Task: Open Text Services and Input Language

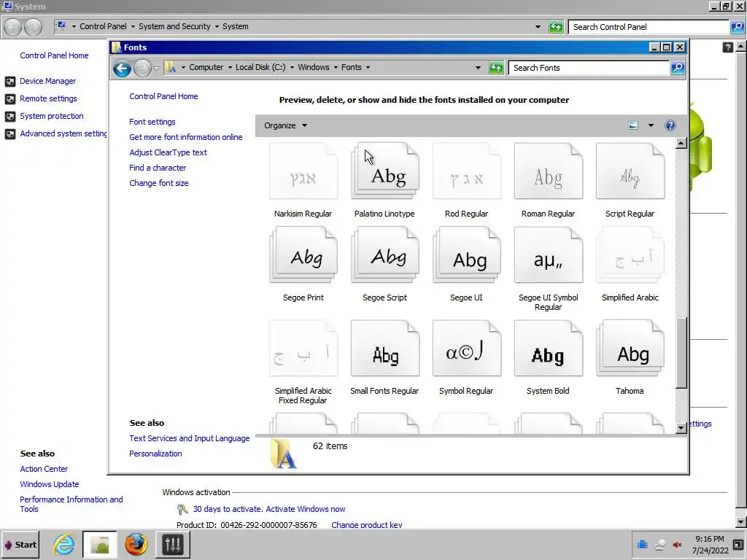Action: click(189, 438)
